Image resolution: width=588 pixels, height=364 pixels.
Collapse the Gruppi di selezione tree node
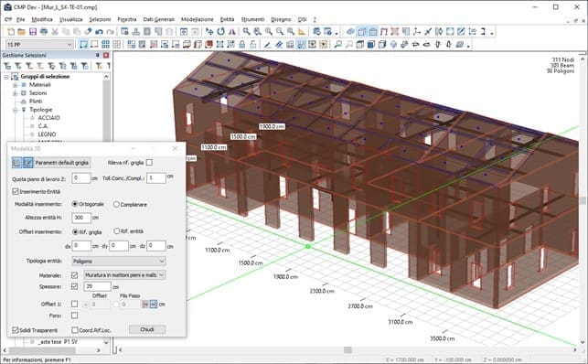[6, 77]
